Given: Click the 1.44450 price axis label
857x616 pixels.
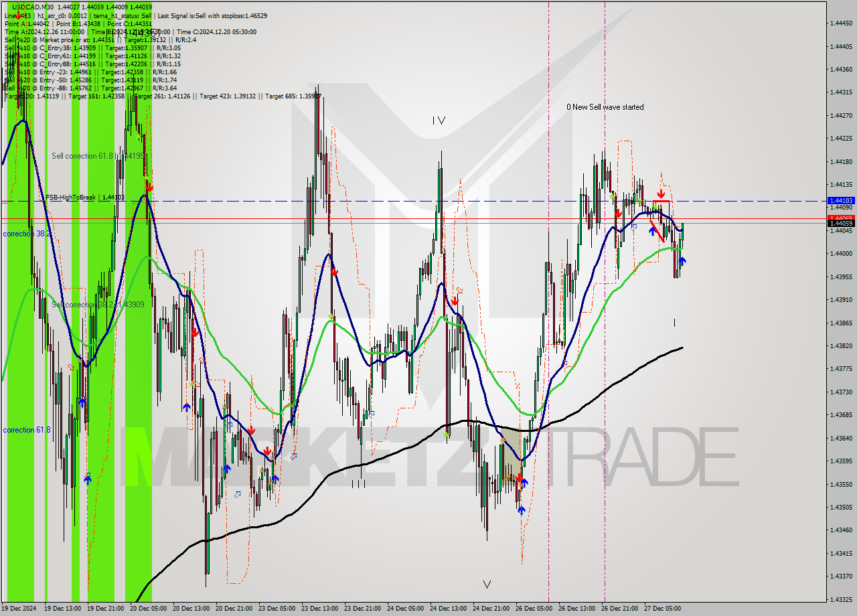Looking at the screenshot, I should pyautogui.click(x=840, y=23).
